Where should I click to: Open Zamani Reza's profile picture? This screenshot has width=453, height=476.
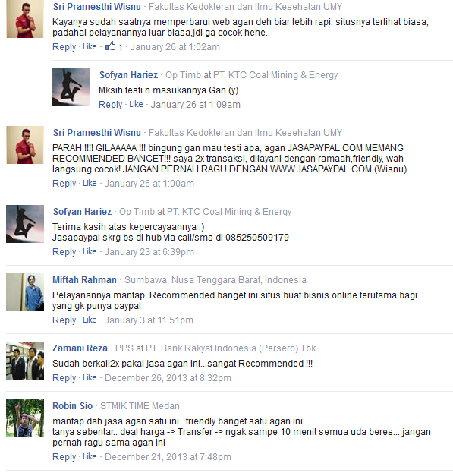(x=25, y=361)
